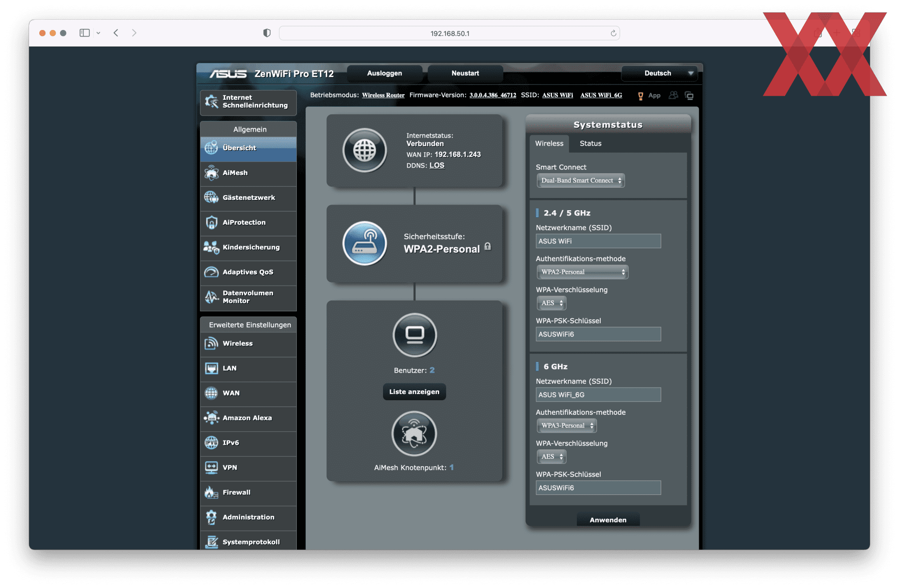Viewport: 899px width, 588px height.
Task: Open the Dual-Band Smart Connect dropdown
Action: pyautogui.click(x=581, y=181)
